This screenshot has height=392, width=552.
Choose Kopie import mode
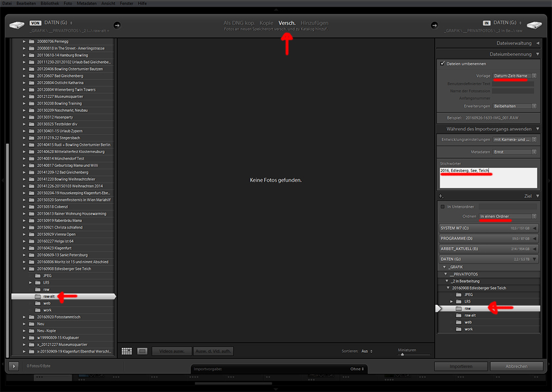pos(267,23)
